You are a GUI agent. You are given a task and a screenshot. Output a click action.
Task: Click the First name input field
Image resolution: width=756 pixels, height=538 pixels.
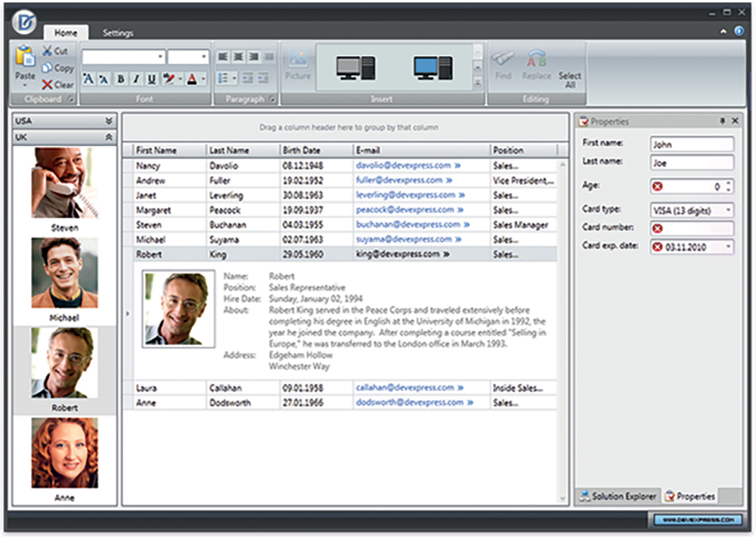click(x=691, y=144)
